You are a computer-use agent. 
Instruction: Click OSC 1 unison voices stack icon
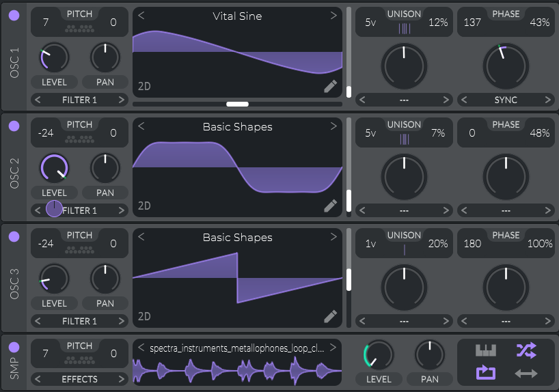[405, 29]
